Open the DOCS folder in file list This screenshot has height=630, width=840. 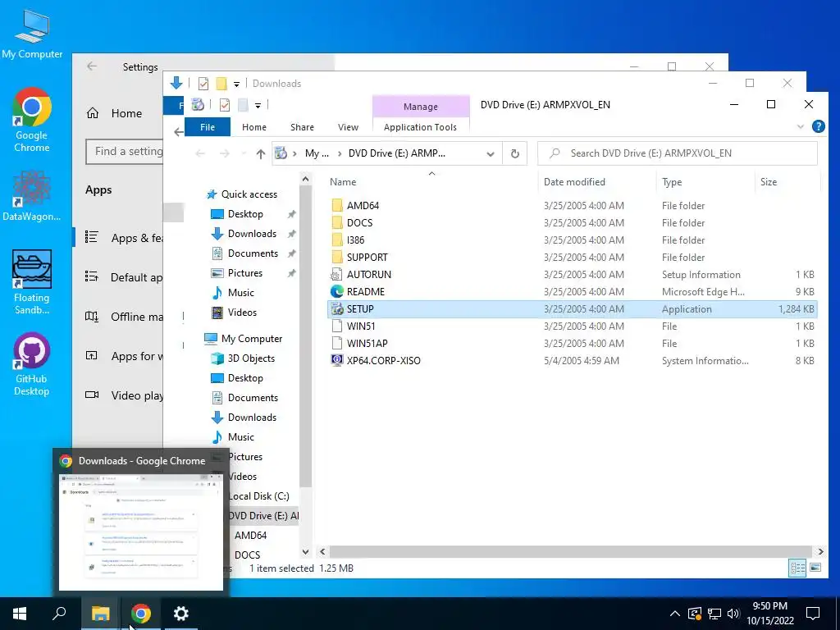[359, 222]
